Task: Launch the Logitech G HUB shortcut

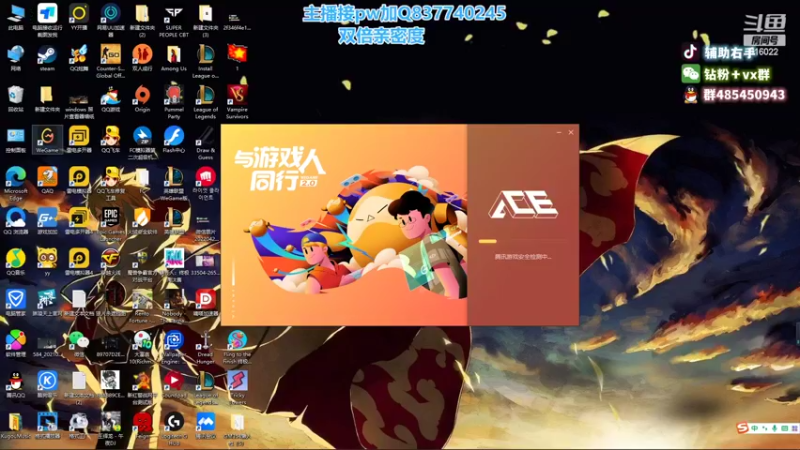Action: pos(173,429)
